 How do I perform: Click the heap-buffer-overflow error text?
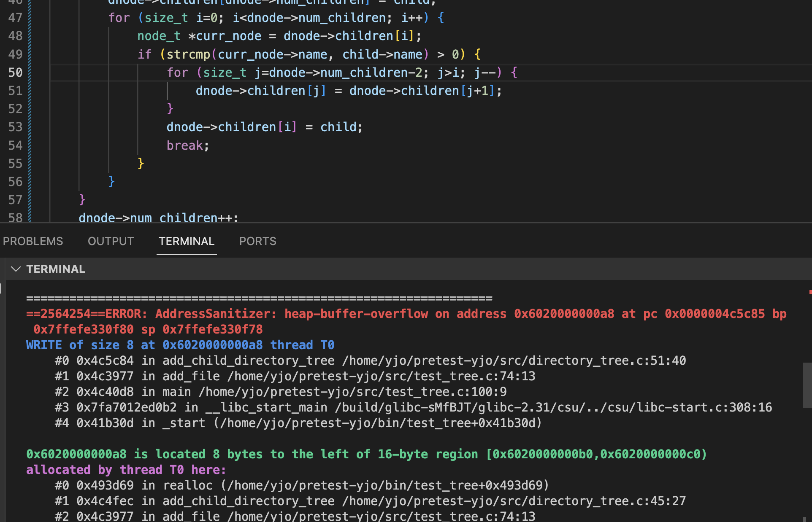tap(356, 314)
